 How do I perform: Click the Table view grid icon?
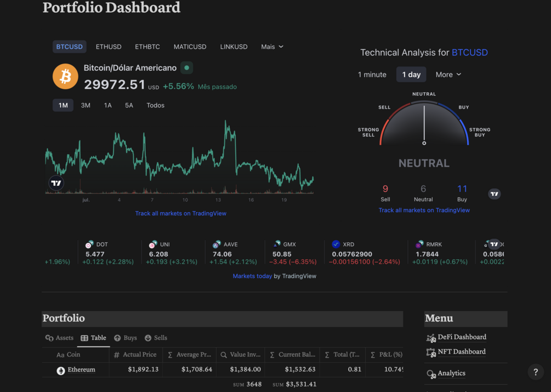coord(84,338)
